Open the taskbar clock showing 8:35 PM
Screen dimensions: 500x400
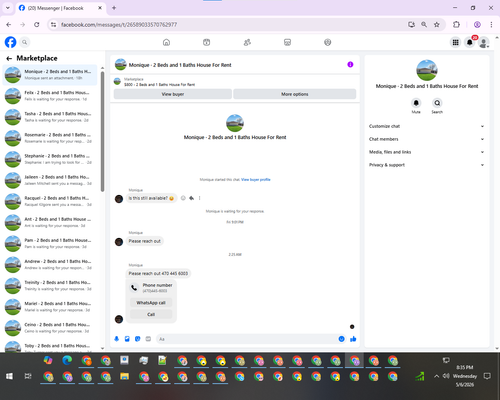pyautogui.click(x=465, y=376)
